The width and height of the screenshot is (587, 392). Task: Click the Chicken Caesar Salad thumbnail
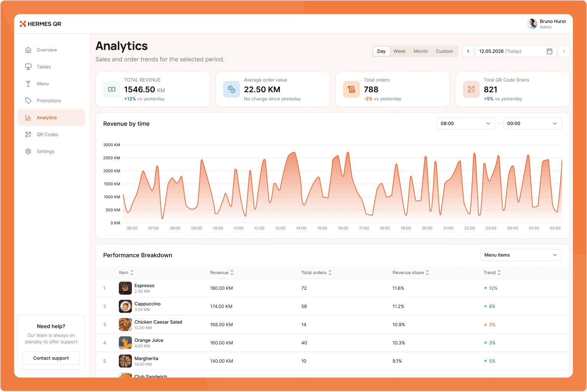click(125, 324)
